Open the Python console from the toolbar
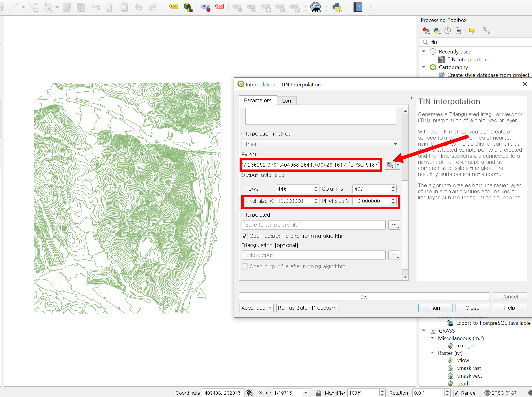The height and width of the screenshot is (397, 532). click(x=337, y=7)
